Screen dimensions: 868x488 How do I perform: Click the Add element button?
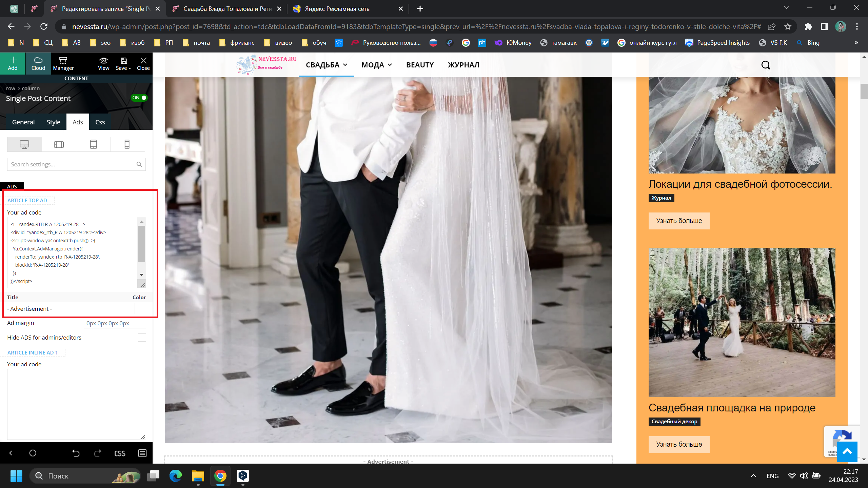pyautogui.click(x=13, y=63)
